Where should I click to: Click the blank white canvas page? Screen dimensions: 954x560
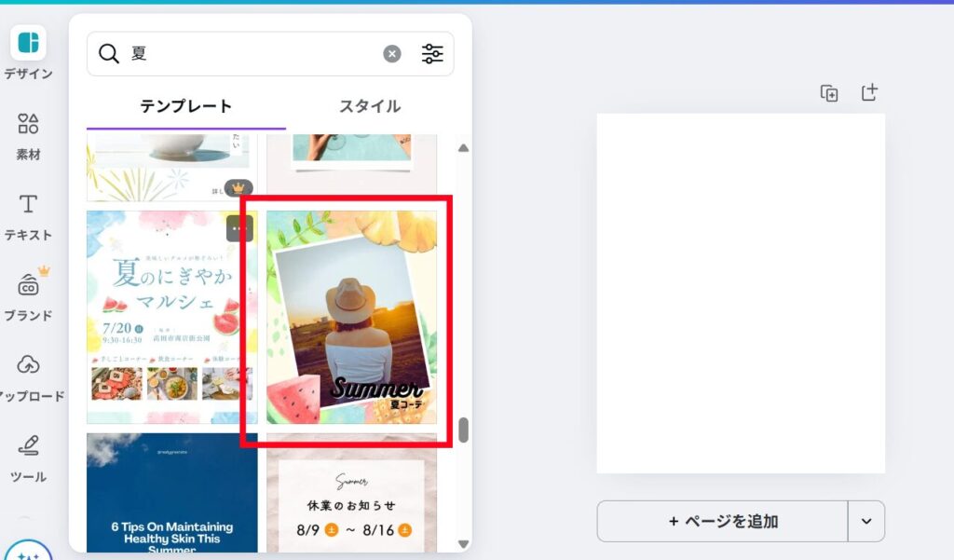(x=741, y=293)
